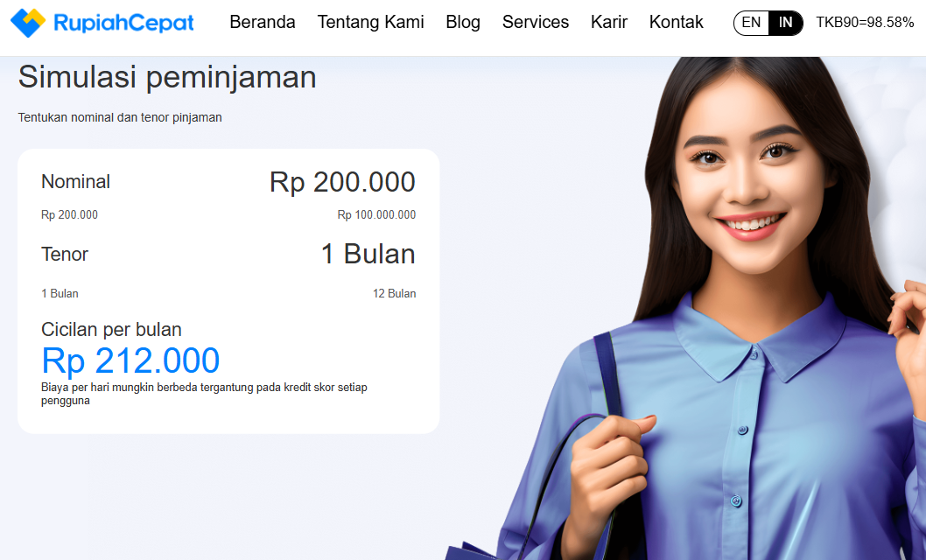Viewport: 926px width, 560px height.
Task: Navigate to the Blog section
Action: [x=463, y=22]
